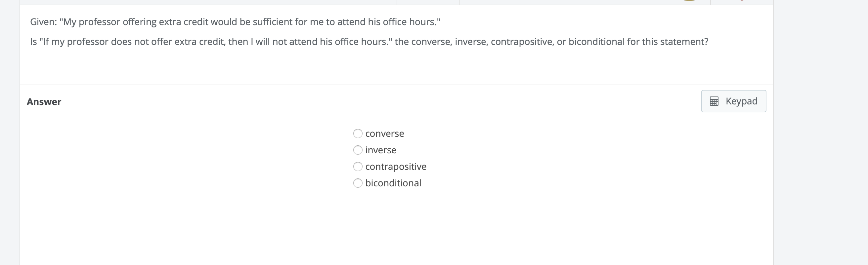Open the Keypad panel

733,101
